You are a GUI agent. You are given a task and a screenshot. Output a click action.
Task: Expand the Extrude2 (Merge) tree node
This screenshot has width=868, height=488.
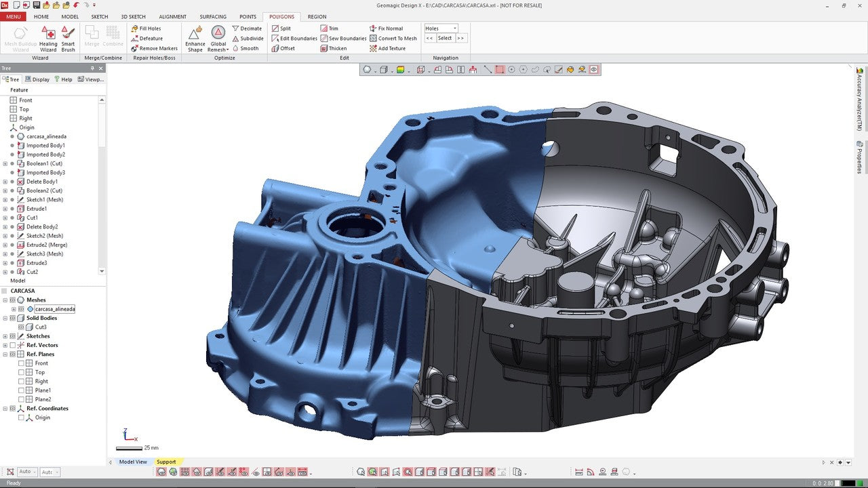point(5,245)
